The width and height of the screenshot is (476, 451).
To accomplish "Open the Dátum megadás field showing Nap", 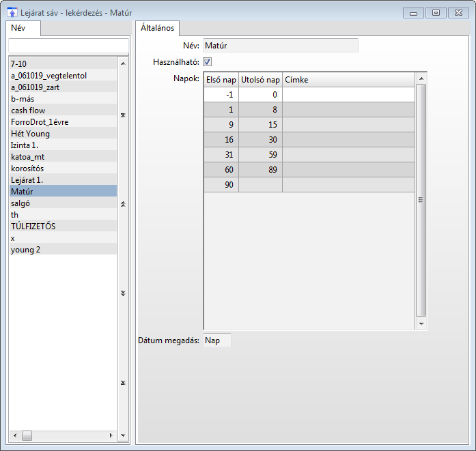I will coord(216,340).
